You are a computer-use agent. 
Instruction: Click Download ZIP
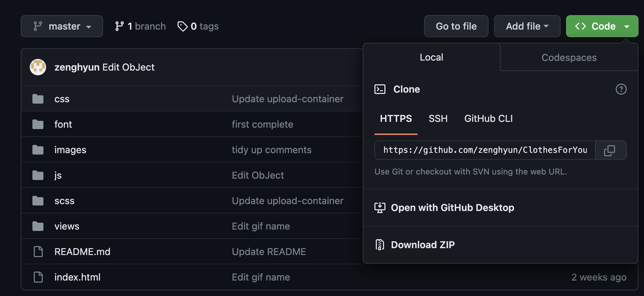501,245
